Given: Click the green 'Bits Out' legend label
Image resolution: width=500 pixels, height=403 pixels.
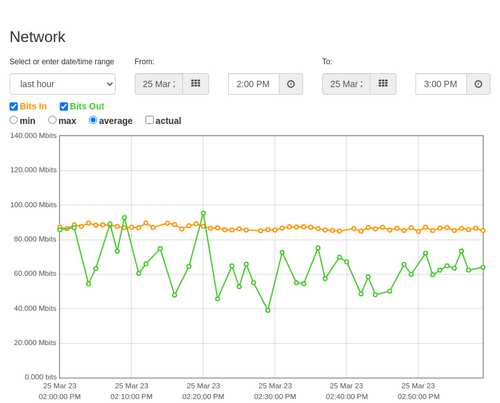Looking at the screenshot, I should pyautogui.click(x=87, y=106).
